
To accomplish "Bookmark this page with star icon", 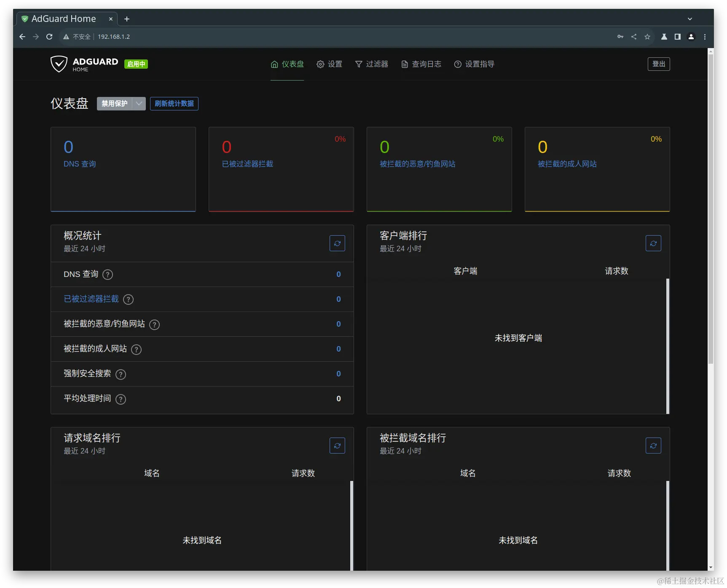I will tap(647, 37).
